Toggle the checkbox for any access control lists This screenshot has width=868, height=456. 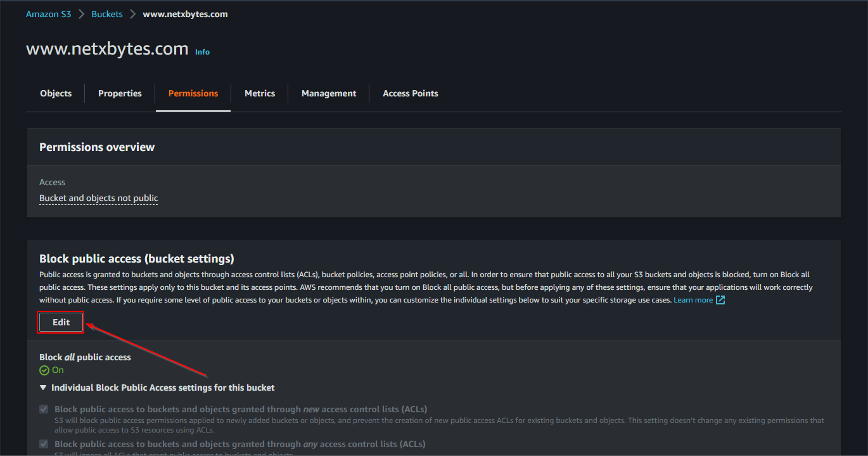point(44,444)
